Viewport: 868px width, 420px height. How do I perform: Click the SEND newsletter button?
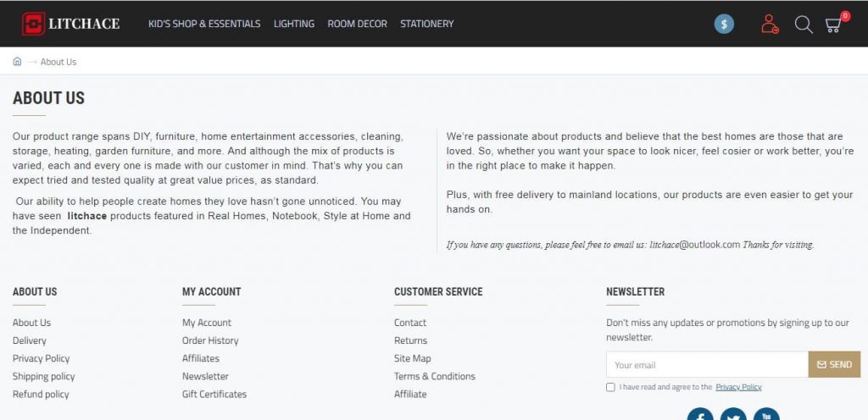[x=834, y=365]
